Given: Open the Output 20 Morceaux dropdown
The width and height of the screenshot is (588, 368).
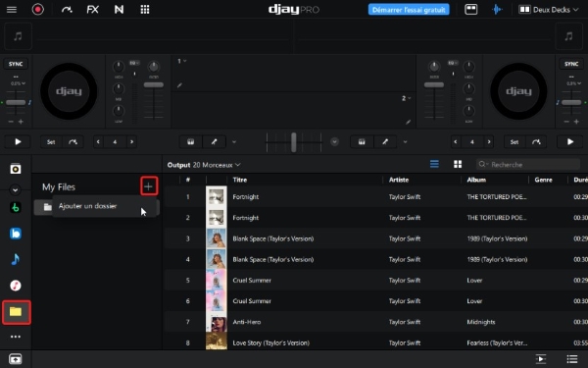Looking at the screenshot, I should pos(204,165).
